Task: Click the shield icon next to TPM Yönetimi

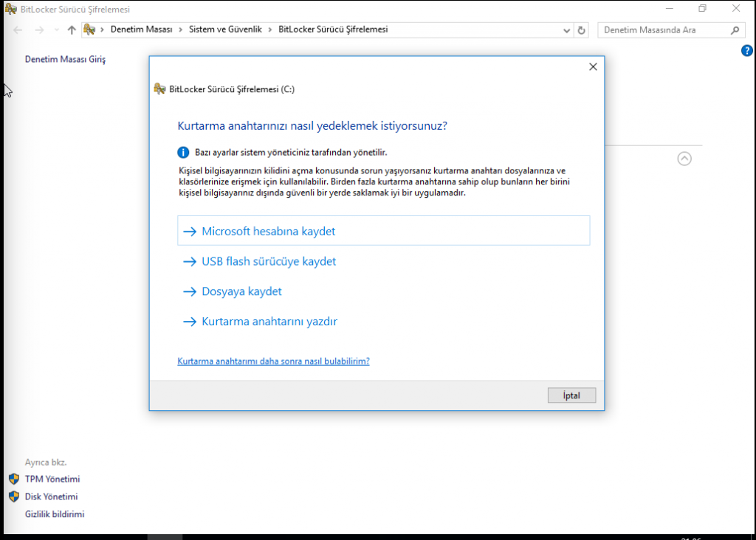Action: (x=13, y=479)
